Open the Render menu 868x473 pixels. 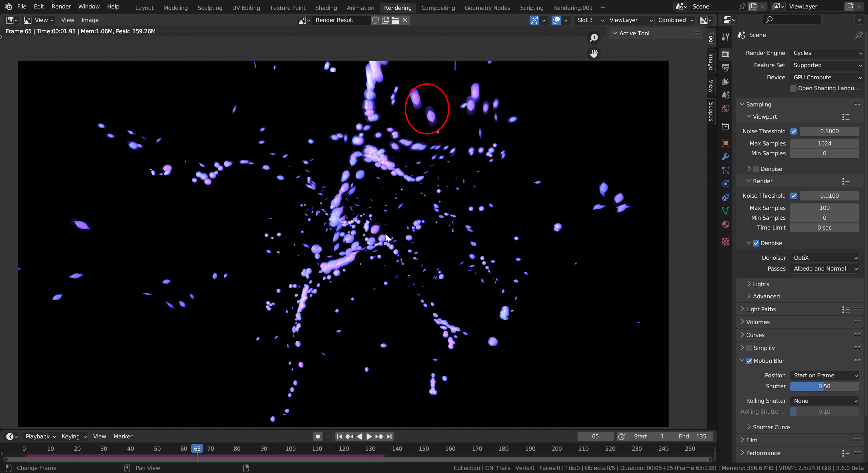(61, 6)
